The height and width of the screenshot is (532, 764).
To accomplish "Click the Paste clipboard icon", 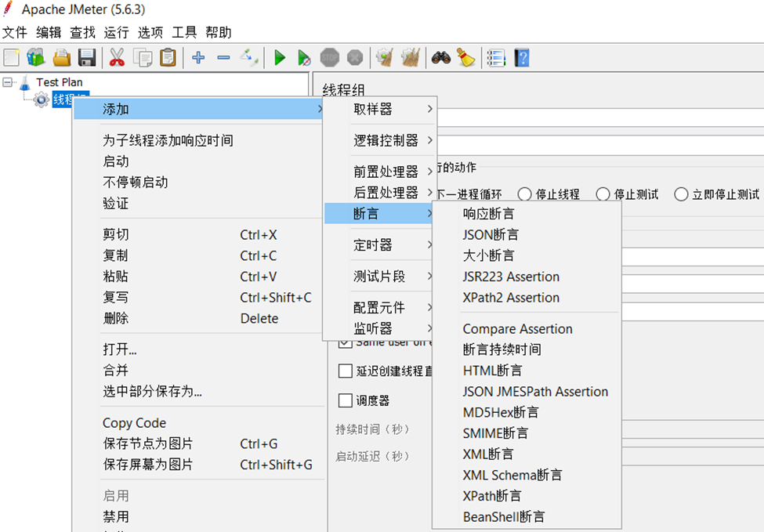I will [x=168, y=57].
